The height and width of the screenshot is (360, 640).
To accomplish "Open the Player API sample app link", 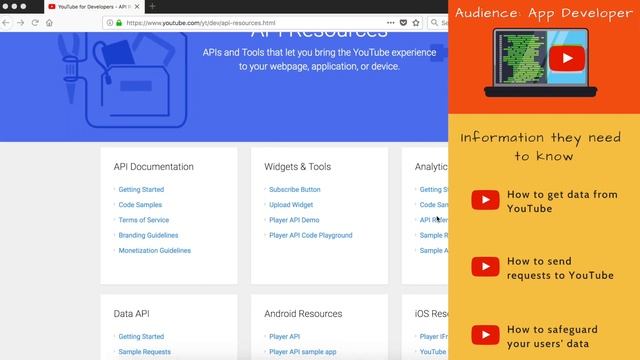I will [303, 352].
